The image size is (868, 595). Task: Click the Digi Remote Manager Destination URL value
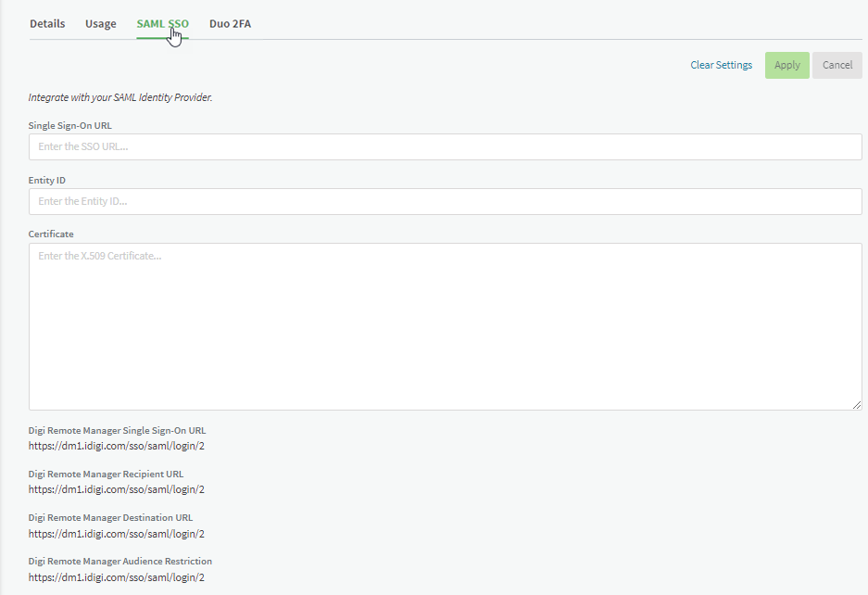(x=116, y=534)
